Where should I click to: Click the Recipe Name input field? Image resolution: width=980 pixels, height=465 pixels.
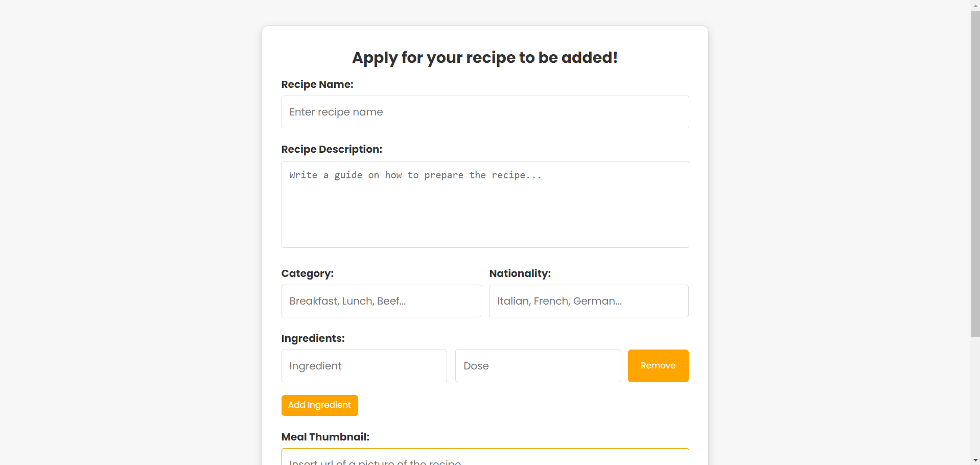(x=485, y=112)
